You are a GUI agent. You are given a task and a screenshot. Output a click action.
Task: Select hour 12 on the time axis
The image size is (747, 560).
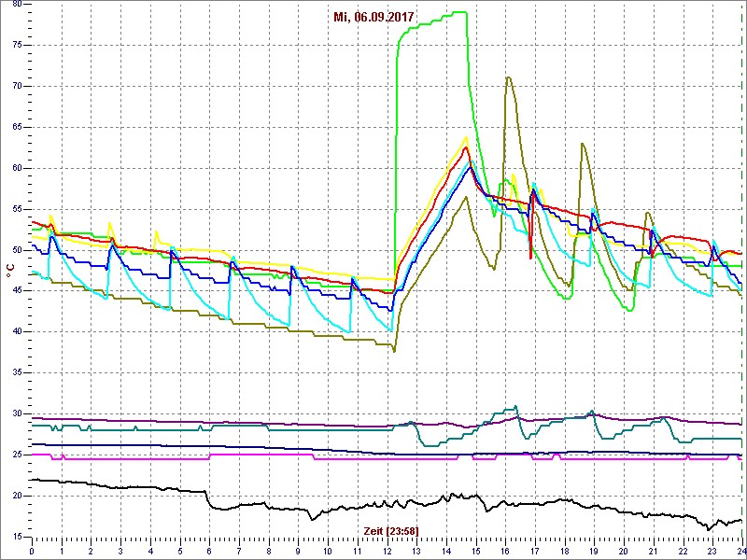point(387,551)
